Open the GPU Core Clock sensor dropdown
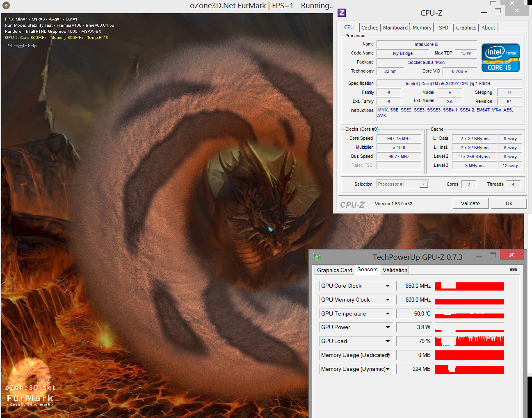Screen dimensions: 532x418 pos(388,286)
